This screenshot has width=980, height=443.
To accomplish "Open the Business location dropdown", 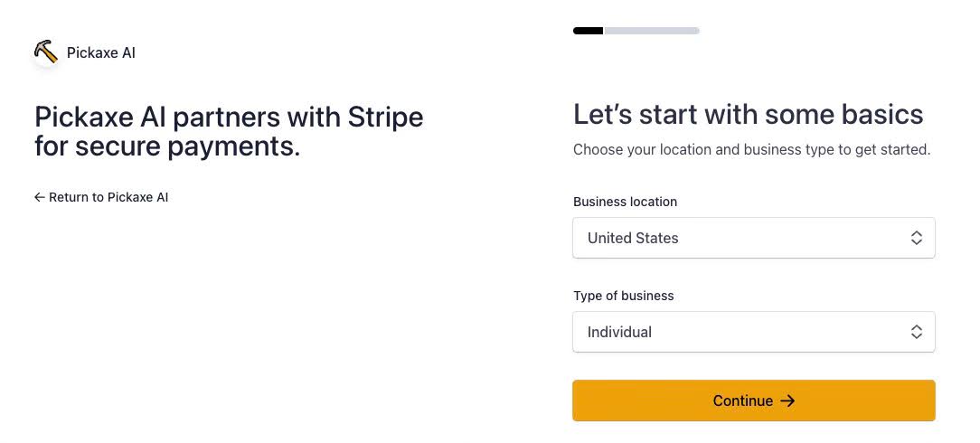I will coord(753,238).
